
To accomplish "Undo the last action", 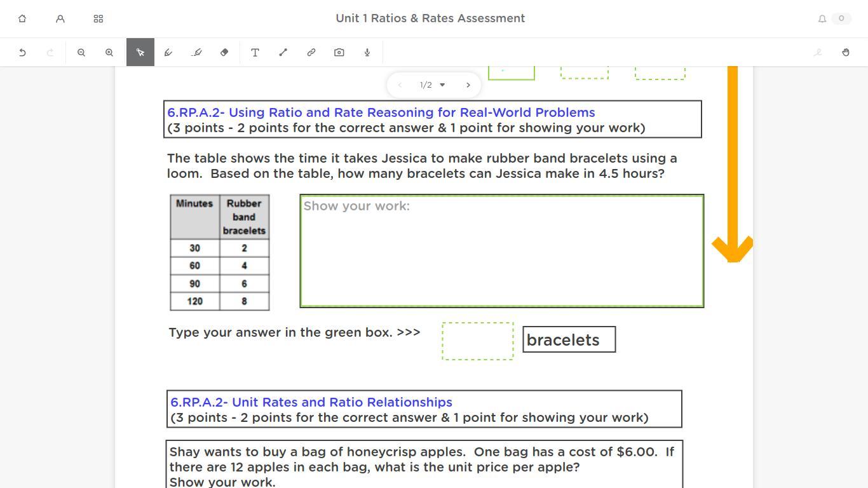I will point(22,53).
